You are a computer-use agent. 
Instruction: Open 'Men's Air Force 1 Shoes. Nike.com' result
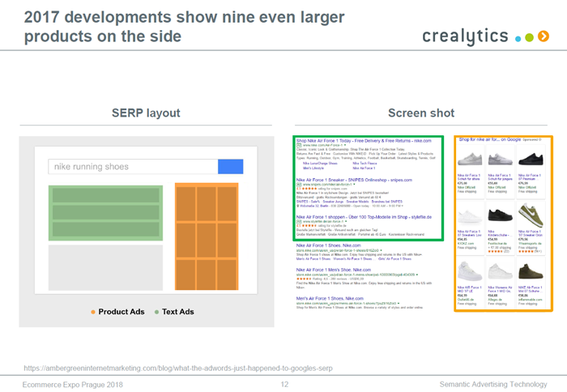(330, 298)
